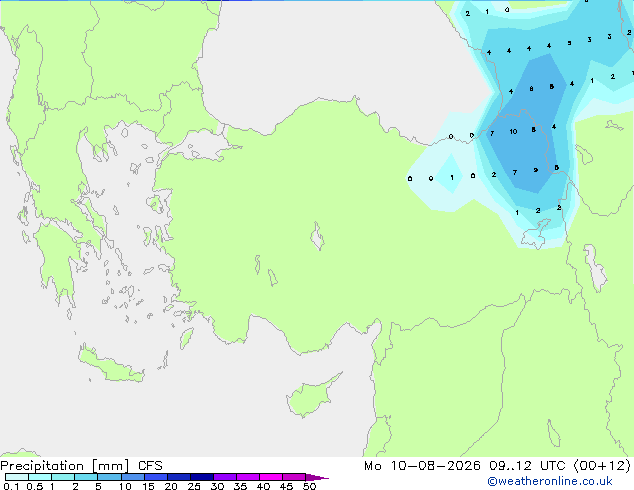Viewport: 634px width, 490px height.
Task: Click the 15–20 mm blue legend swatch
Action: pyautogui.click(x=156, y=477)
